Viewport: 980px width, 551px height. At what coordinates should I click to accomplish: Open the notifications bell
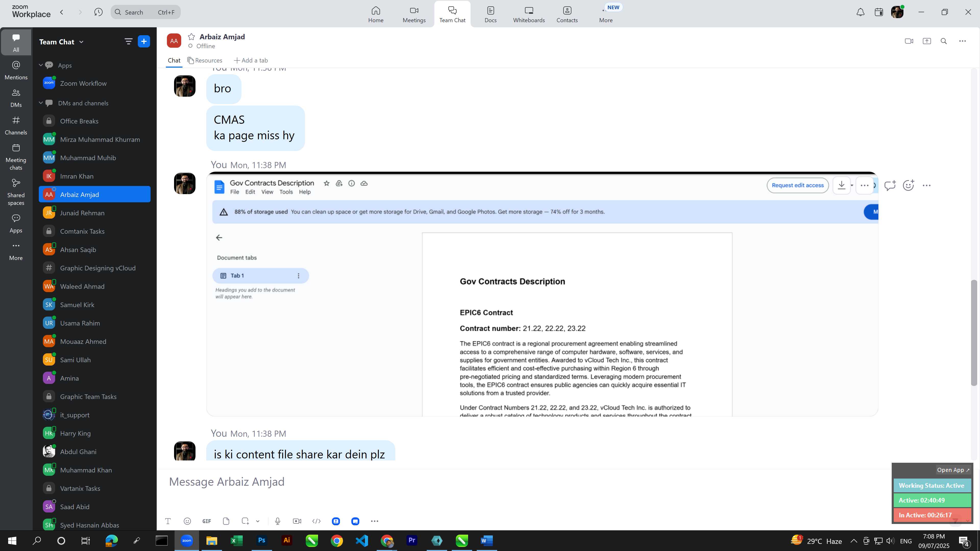[x=860, y=12]
